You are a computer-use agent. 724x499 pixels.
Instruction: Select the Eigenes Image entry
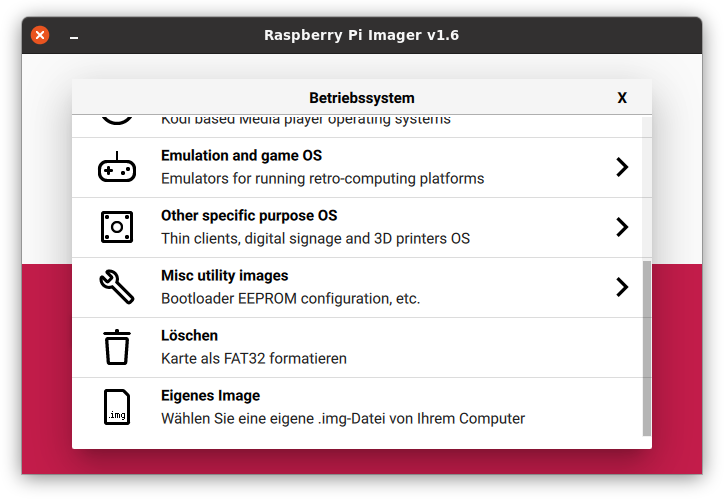pyautogui.click(x=357, y=408)
